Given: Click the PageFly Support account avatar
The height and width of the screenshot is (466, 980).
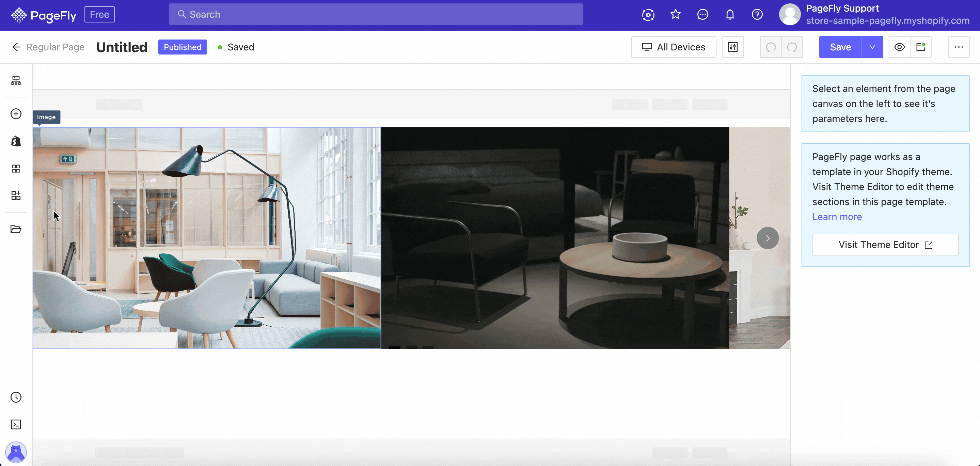Looking at the screenshot, I should [x=789, y=14].
